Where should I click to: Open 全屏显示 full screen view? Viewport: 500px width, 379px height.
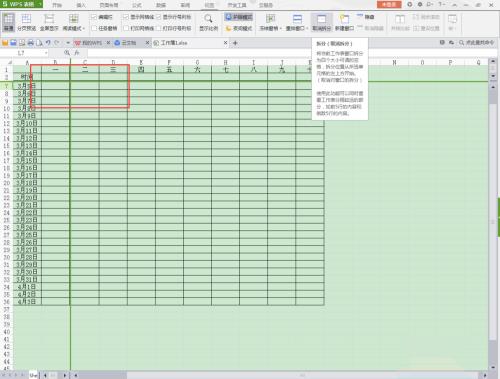(49, 22)
